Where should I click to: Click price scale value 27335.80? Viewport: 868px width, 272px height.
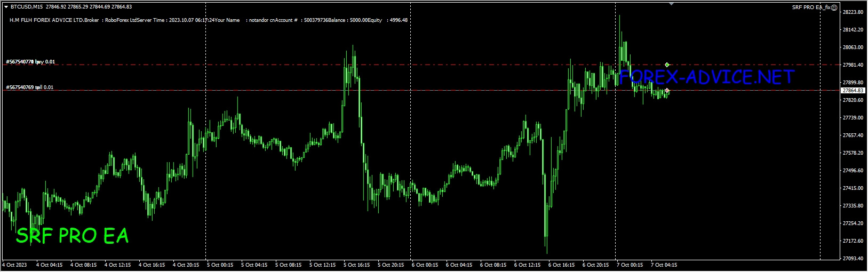tap(853, 205)
